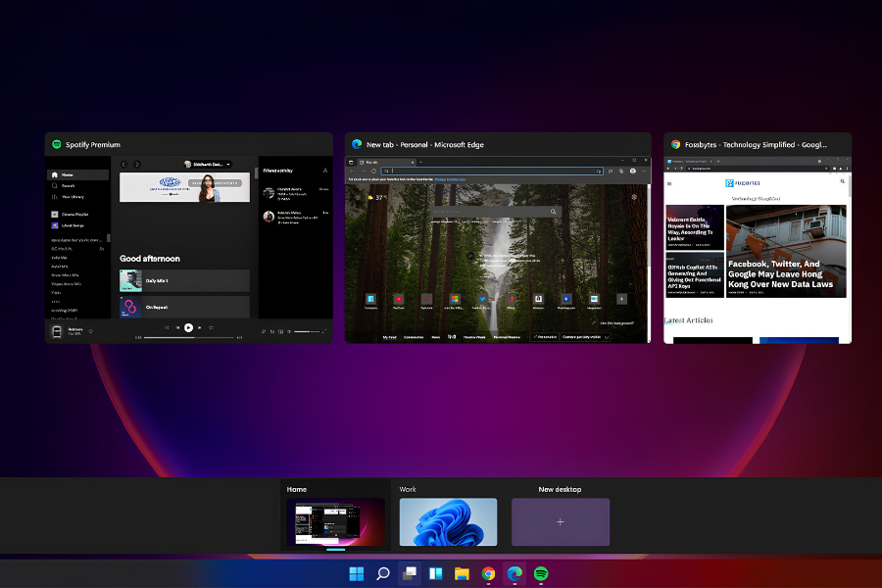Screen dimensions: 882x588
Task: Open the Twitter quick link tile in Edge
Action: tap(482, 301)
